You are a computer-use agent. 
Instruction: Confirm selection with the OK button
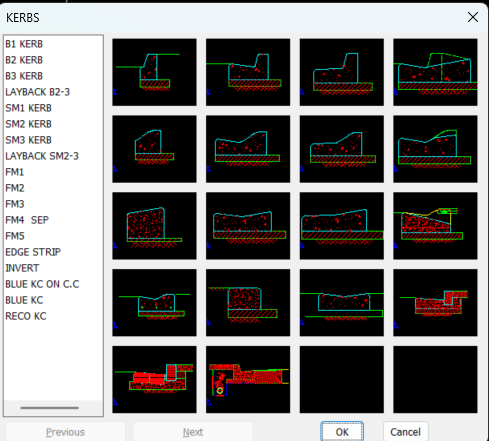tap(342, 432)
